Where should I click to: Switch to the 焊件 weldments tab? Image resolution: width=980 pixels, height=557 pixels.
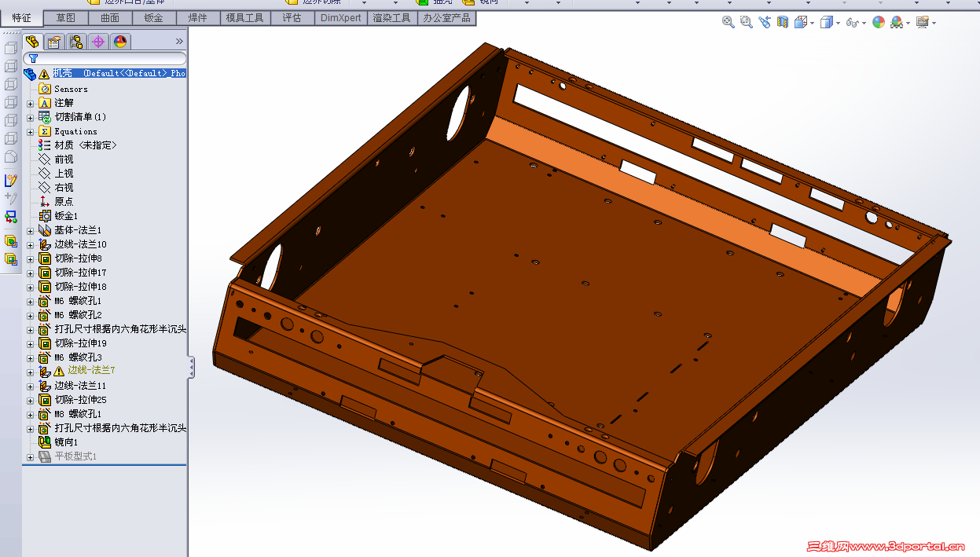198,17
